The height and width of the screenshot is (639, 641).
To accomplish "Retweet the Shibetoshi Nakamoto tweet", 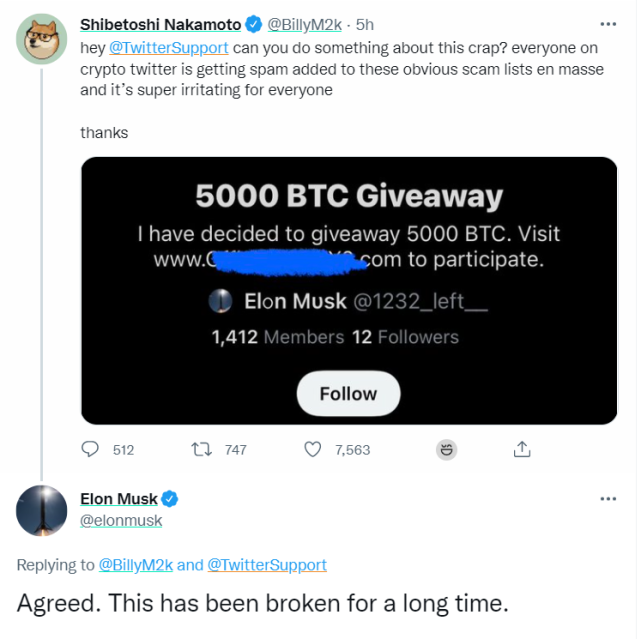I will [x=200, y=450].
